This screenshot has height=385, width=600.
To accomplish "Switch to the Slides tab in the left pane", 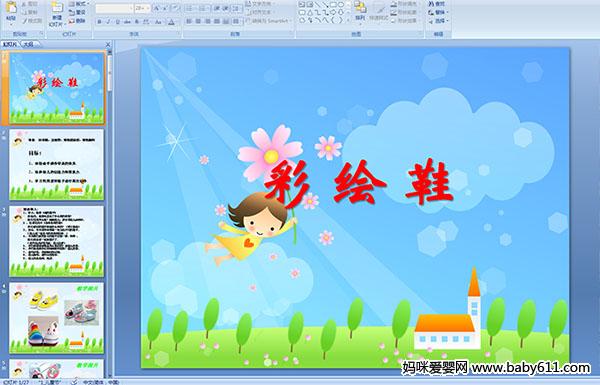I will [10, 44].
